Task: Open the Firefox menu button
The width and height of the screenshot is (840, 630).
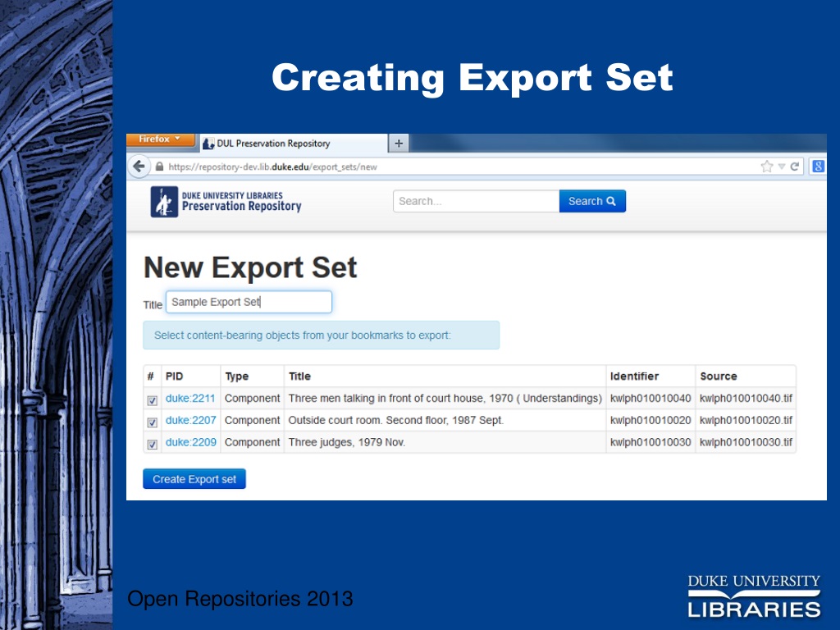Action: point(160,139)
